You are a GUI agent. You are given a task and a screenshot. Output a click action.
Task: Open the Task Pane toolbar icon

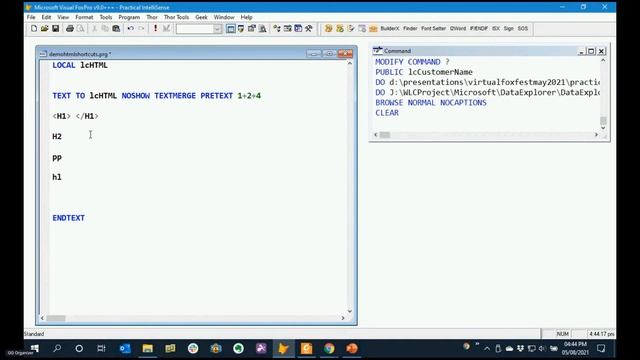tap(298, 29)
